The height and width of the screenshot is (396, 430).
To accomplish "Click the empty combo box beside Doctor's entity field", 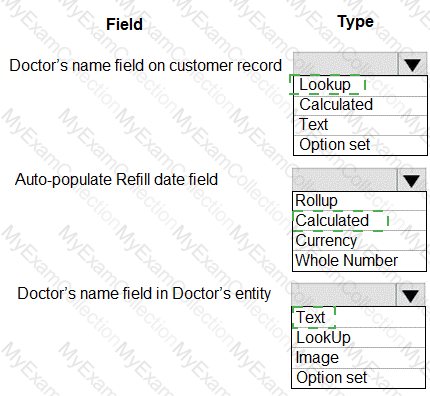I will pyautogui.click(x=344, y=295).
